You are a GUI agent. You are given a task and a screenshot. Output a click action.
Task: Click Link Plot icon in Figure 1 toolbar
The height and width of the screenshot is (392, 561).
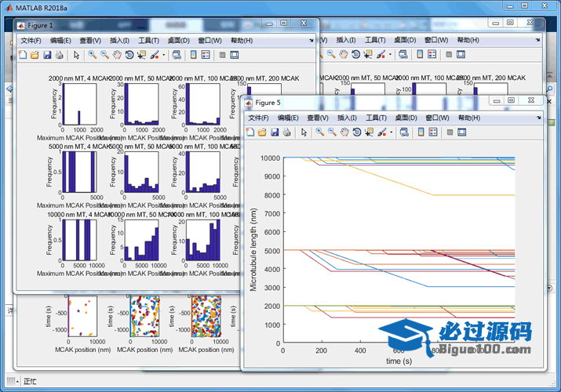[175, 55]
